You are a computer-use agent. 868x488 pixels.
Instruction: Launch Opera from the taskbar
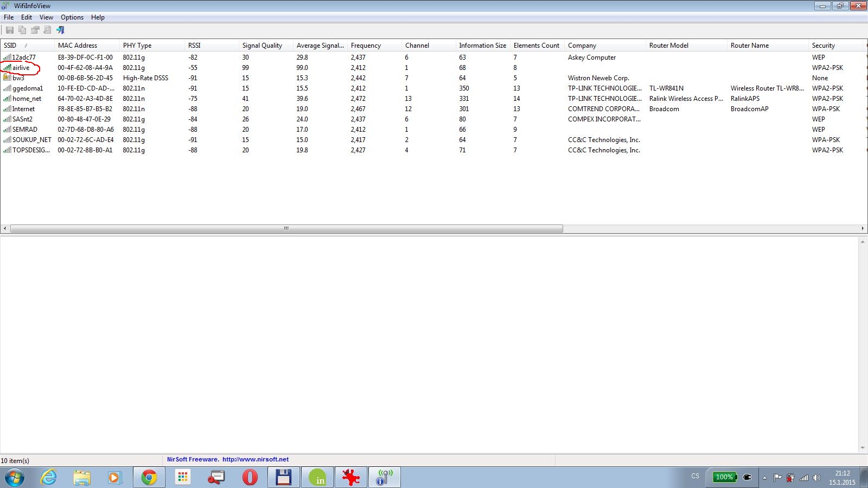point(250,478)
